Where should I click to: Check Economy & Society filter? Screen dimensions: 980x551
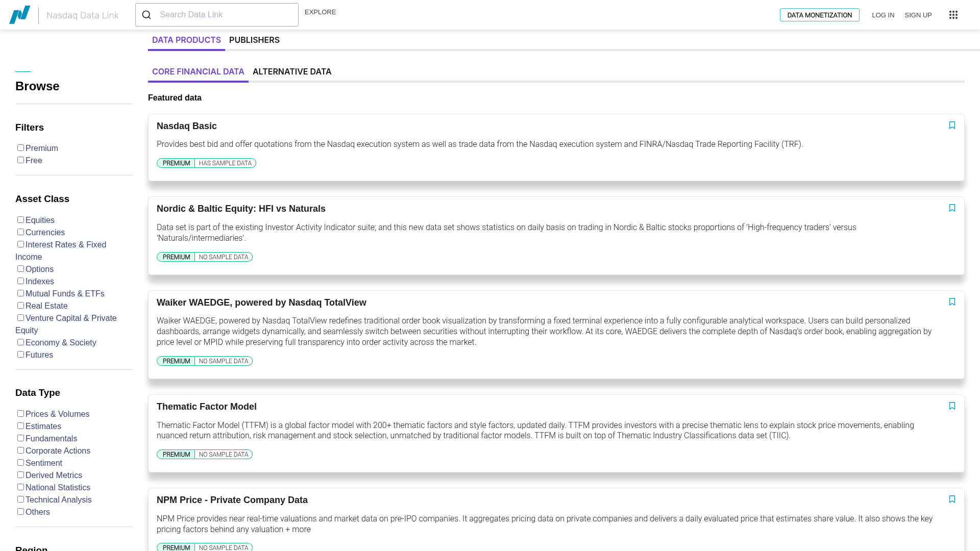(x=20, y=342)
